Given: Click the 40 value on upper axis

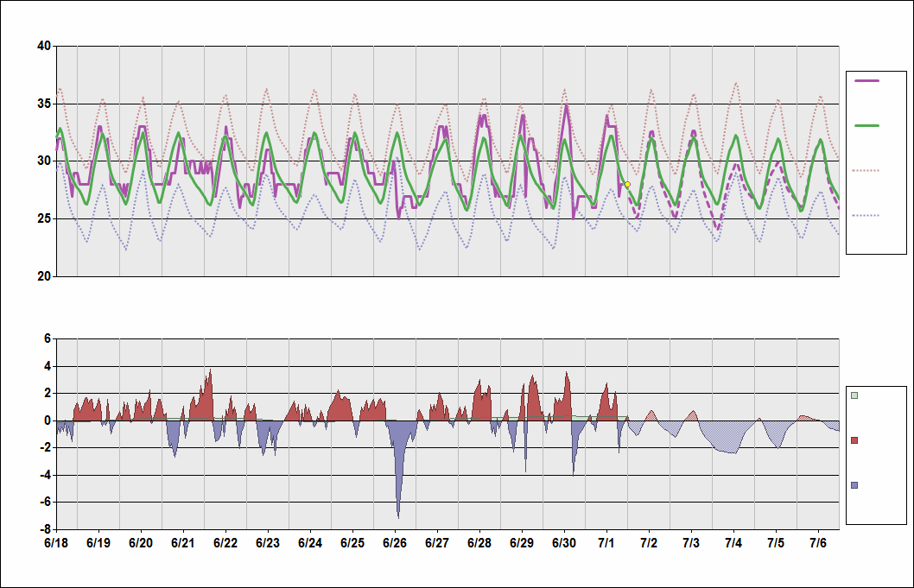Looking at the screenshot, I should point(43,46).
